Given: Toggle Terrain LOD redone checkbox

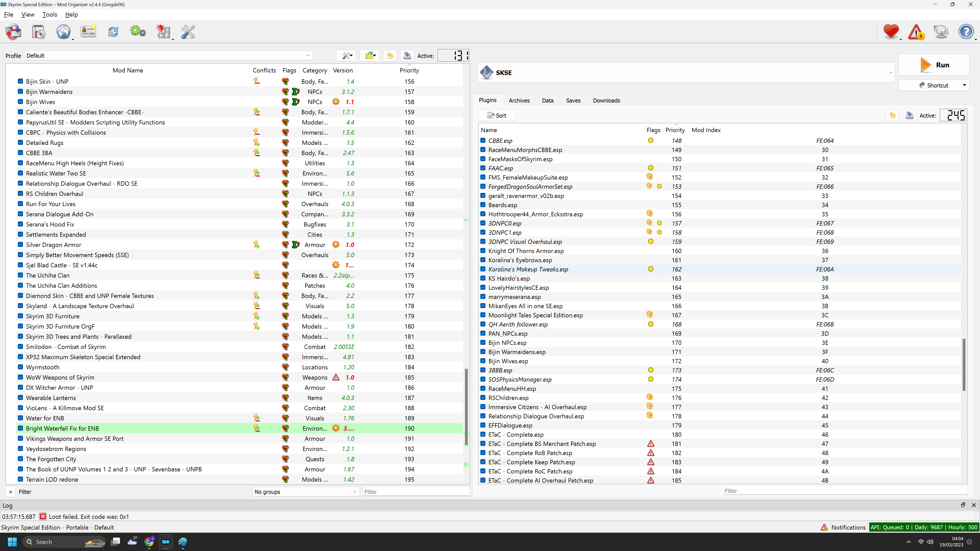Looking at the screenshot, I should 20,480.
